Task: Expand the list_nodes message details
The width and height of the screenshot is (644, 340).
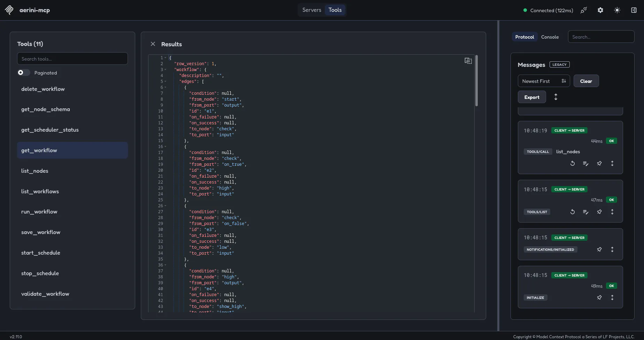Action: click(612, 163)
